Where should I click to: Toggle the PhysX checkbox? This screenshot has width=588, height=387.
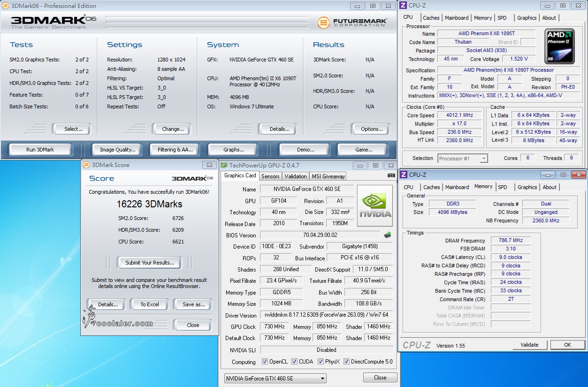321,362
